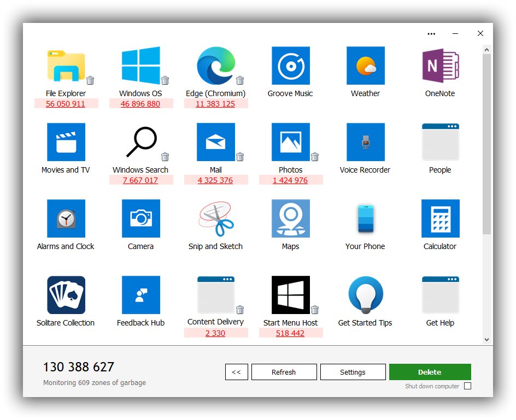Click the Windows Search magnifier icon

click(142, 142)
